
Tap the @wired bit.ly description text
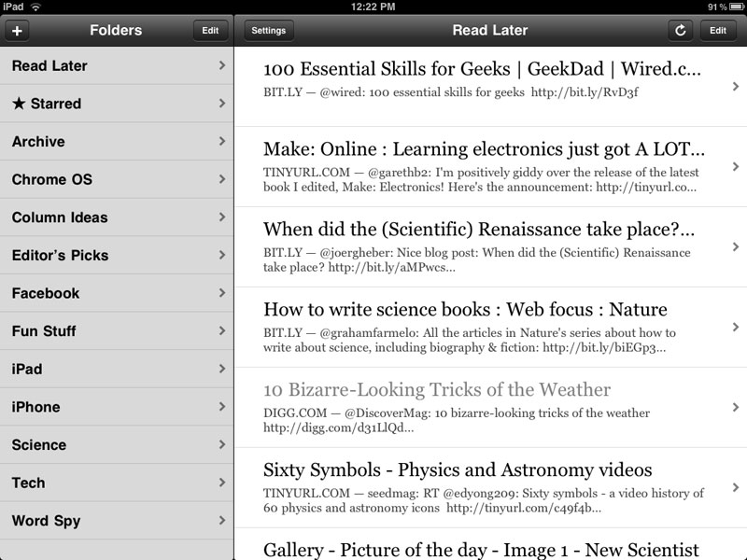451,92
